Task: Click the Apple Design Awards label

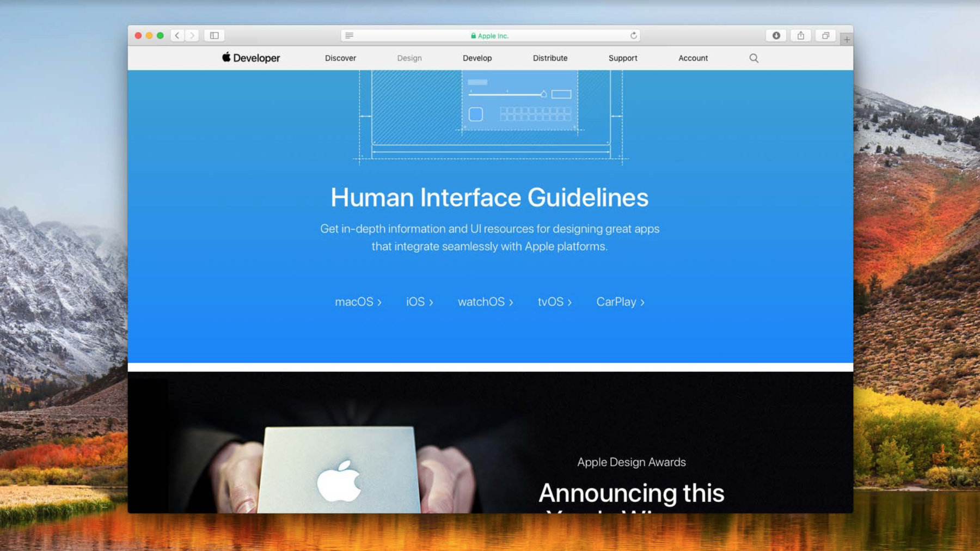Action: 632,462
